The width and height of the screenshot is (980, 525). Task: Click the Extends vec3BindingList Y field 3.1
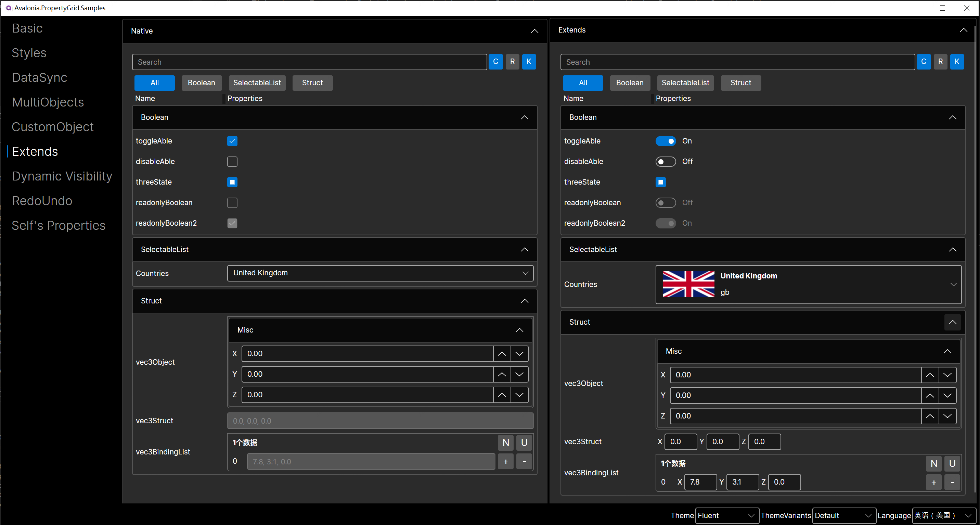[742, 482]
